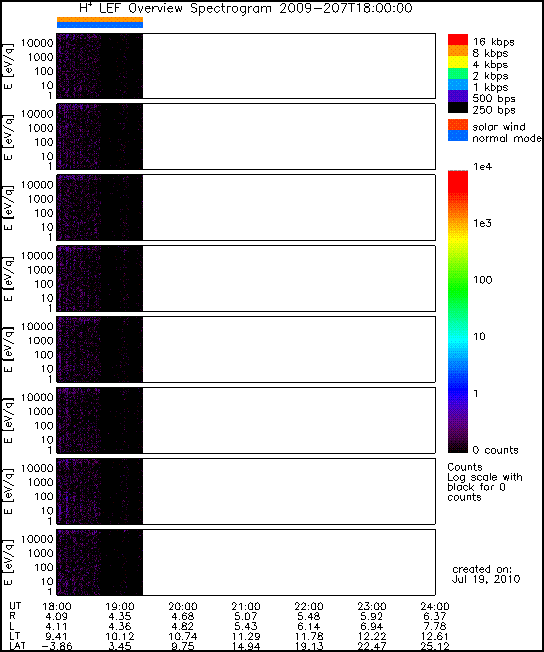Click the "solar wind" legend text
Screen dimensions: 544x652
[x=499, y=127]
